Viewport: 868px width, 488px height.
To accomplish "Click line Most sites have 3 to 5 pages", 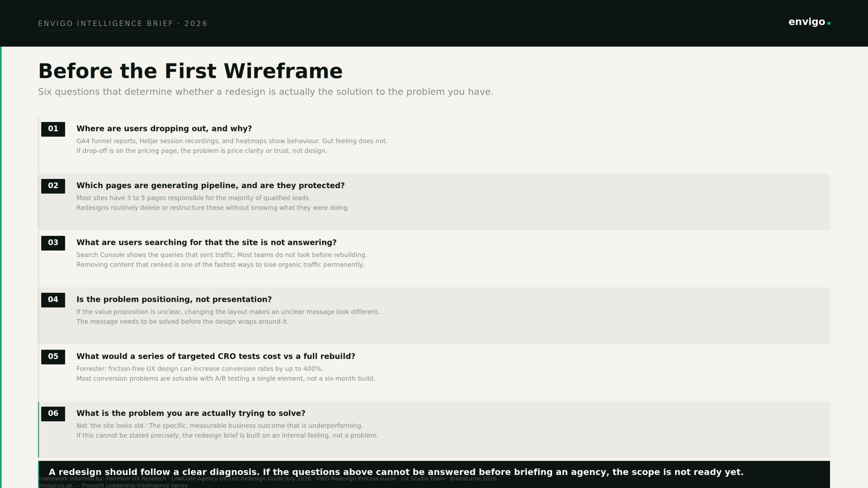I will click(193, 198).
